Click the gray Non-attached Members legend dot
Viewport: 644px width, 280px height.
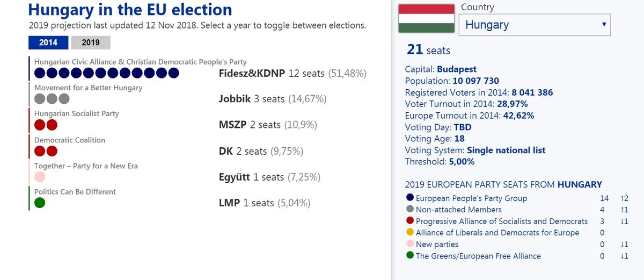411,210
